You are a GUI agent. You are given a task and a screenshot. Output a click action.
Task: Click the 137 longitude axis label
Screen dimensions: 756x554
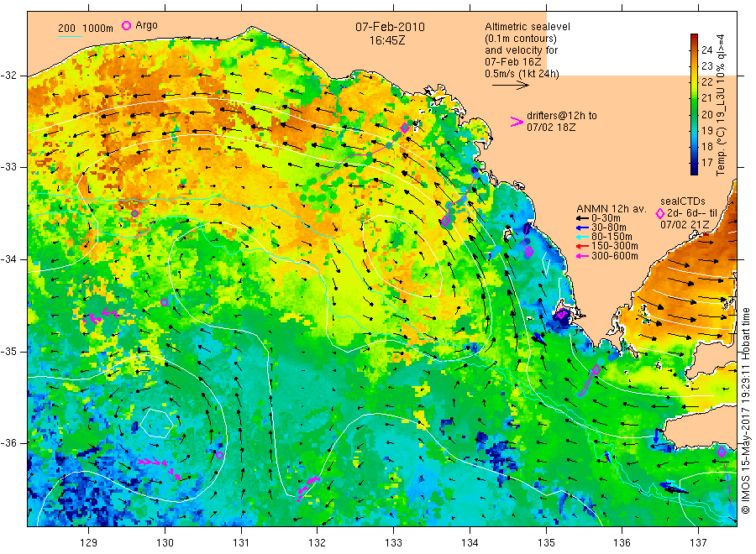pyautogui.click(x=698, y=543)
